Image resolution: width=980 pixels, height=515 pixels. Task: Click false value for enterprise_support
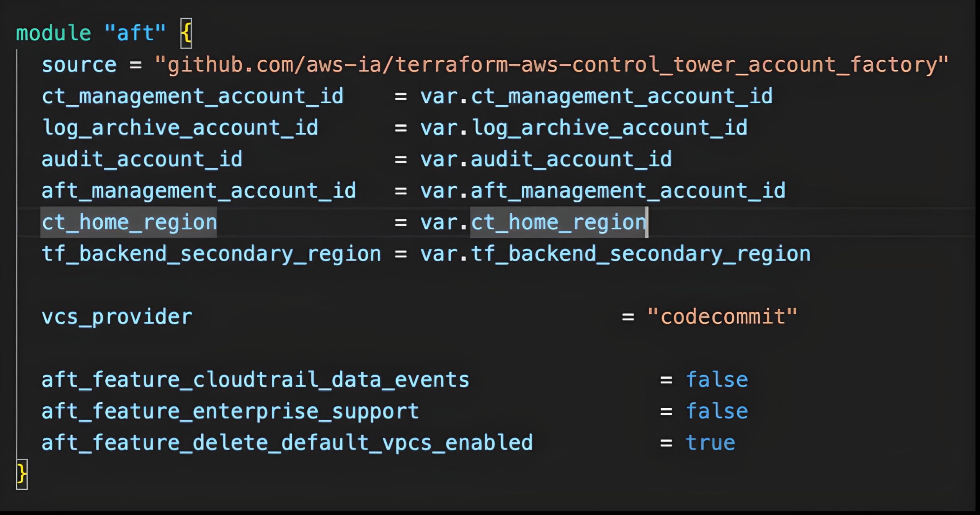[717, 411]
